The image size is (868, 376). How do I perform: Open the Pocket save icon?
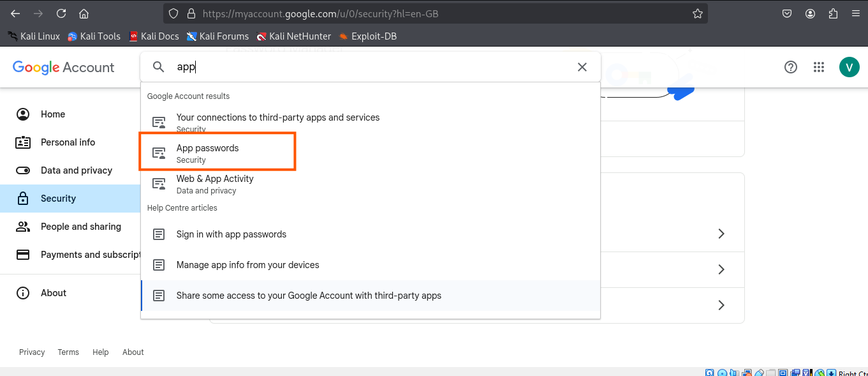[x=788, y=13]
